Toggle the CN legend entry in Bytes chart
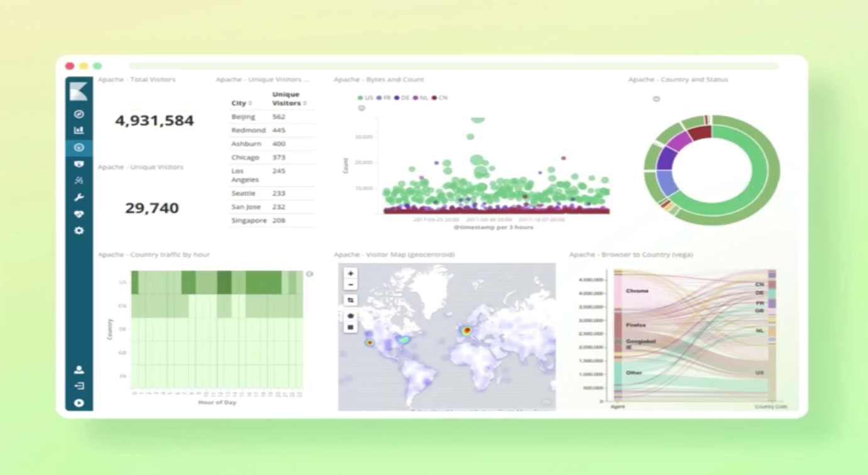Screen dimensions: 868x475 (439, 98)
